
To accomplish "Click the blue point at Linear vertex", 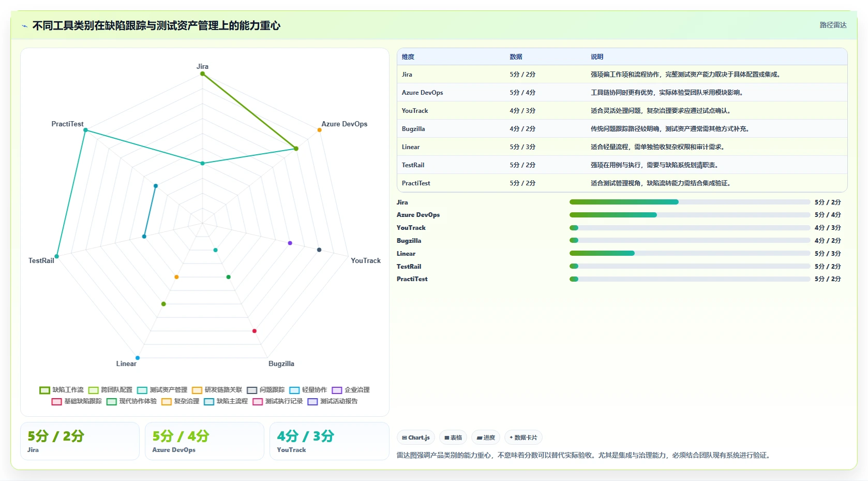I will [x=138, y=358].
